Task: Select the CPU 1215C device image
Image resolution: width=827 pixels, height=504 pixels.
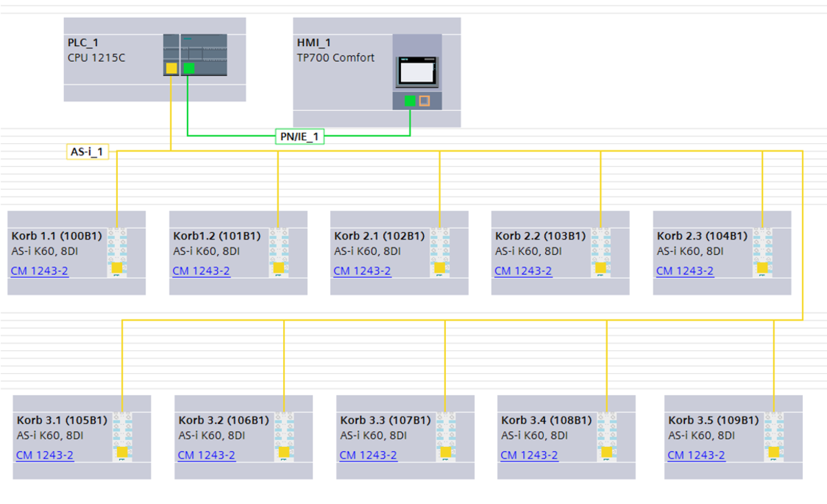Action: tap(195, 54)
